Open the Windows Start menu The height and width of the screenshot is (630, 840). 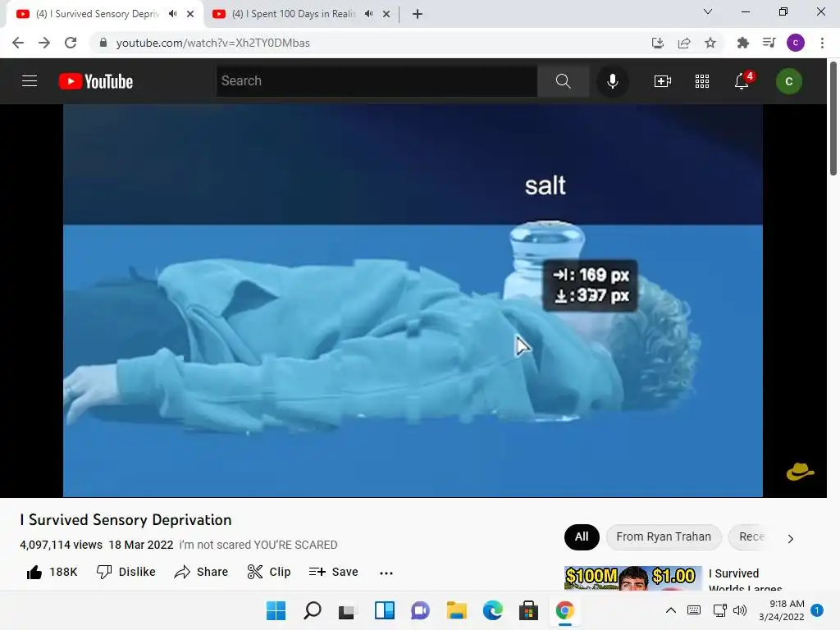276,610
